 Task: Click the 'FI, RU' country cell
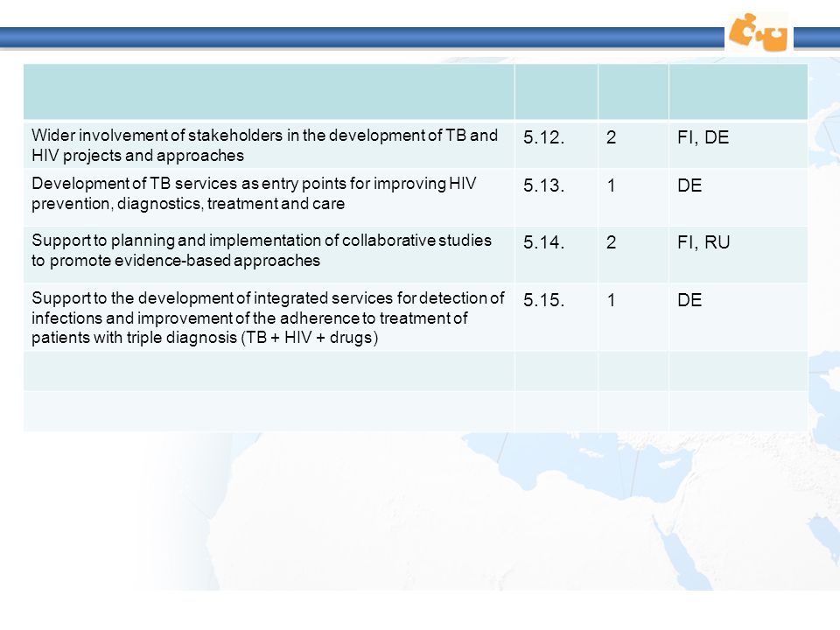[x=738, y=255]
